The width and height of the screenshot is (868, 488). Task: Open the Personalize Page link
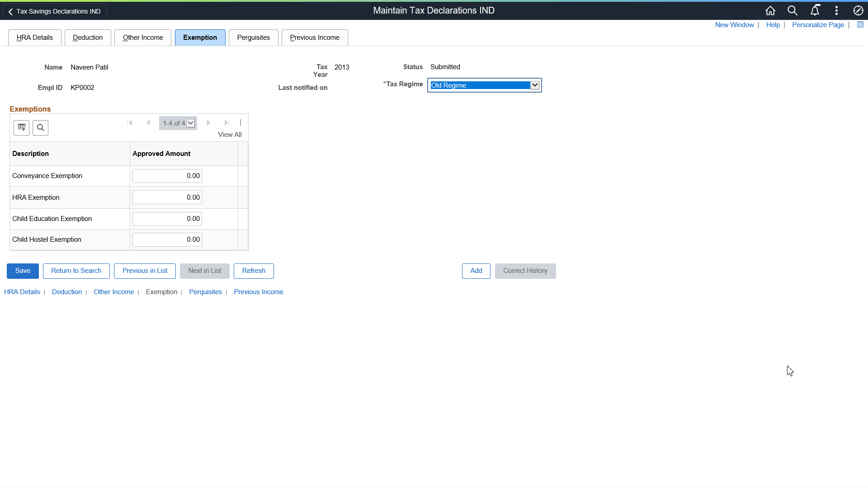click(x=818, y=25)
